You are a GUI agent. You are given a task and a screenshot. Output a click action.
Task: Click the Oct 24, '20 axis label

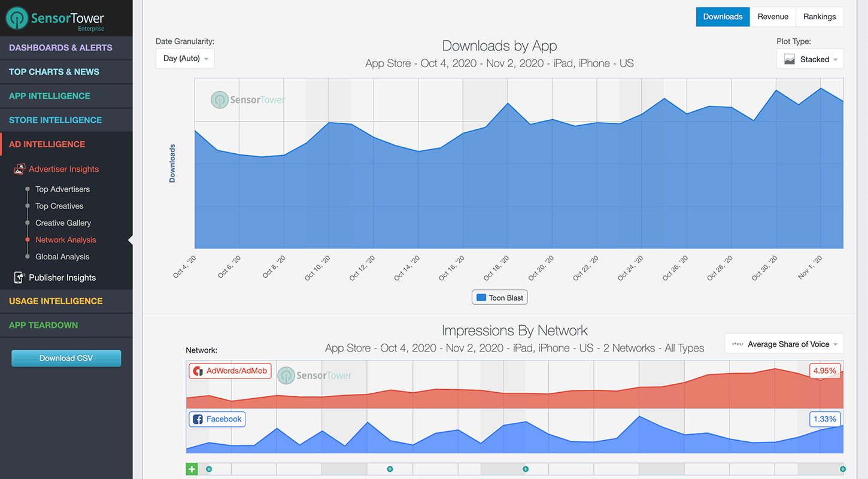(630, 268)
